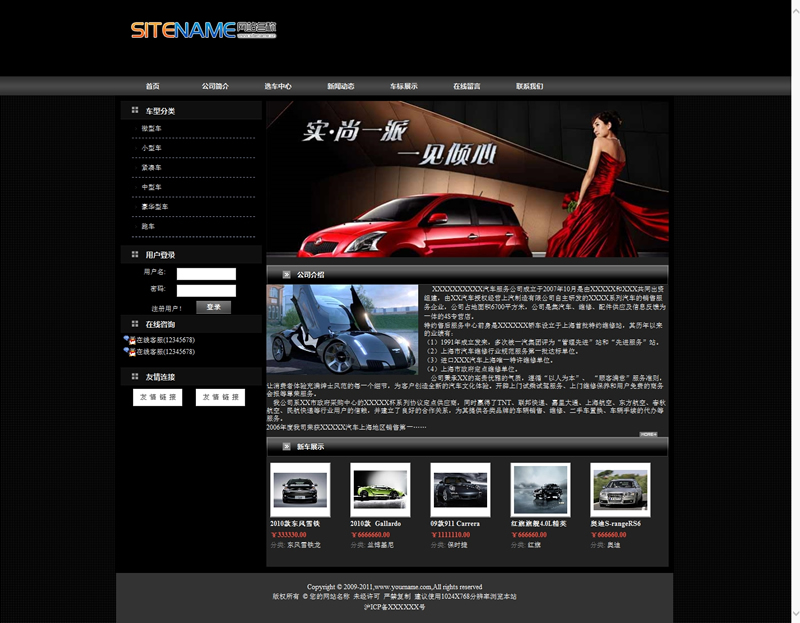Focus the 密码 password field
Viewport: 800px width, 623px height.
click(x=206, y=290)
